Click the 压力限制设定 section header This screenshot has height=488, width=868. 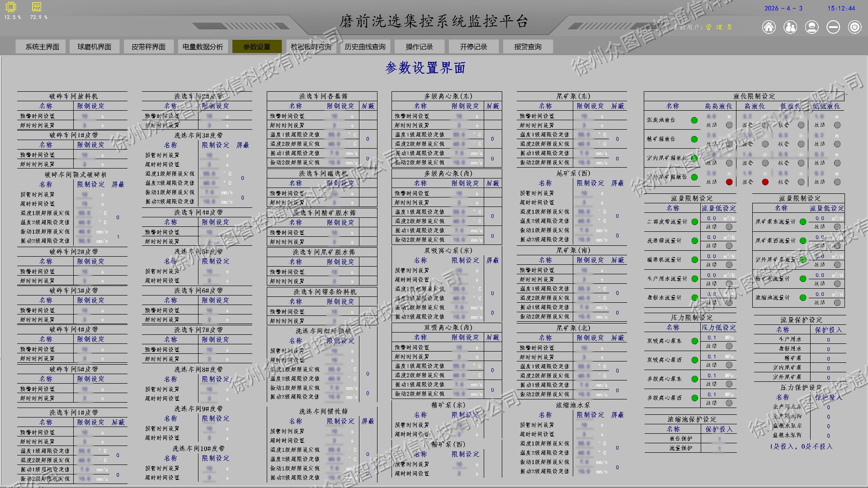(x=691, y=318)
